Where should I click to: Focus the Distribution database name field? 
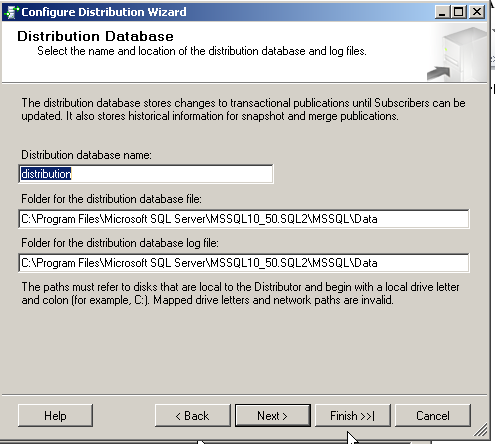point(146,174)
